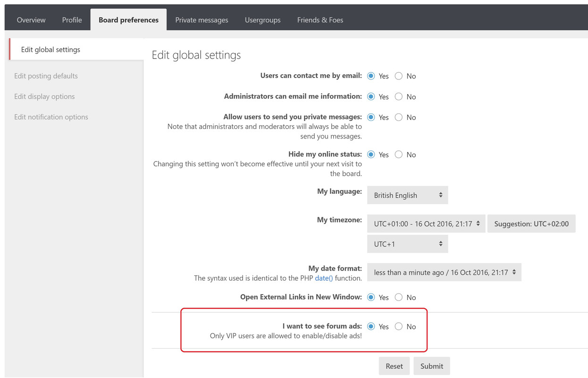Open the My timezone dropdown

click(426, 224)
